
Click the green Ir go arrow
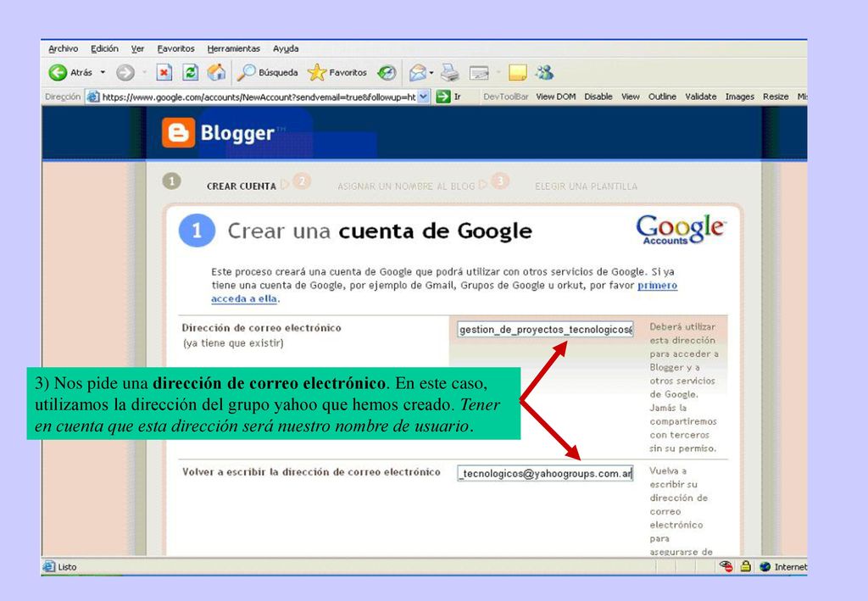(x=443, y=97)
